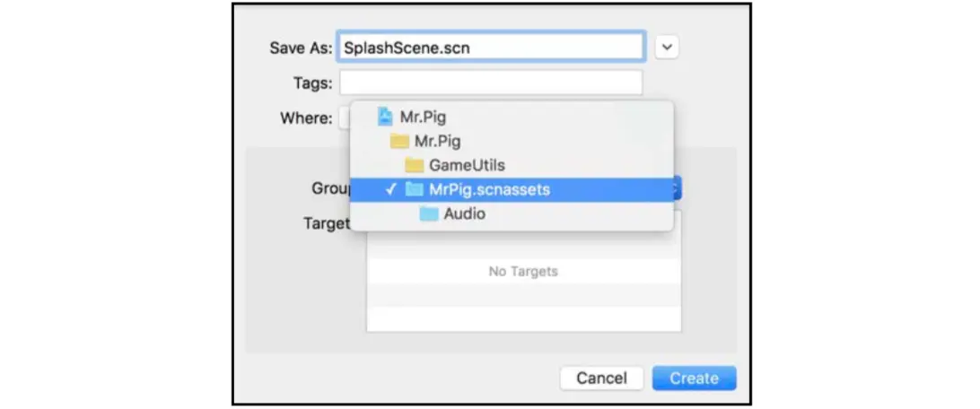Click the blue Audio folder icon
980x409 pixels.
click(429, 213)
